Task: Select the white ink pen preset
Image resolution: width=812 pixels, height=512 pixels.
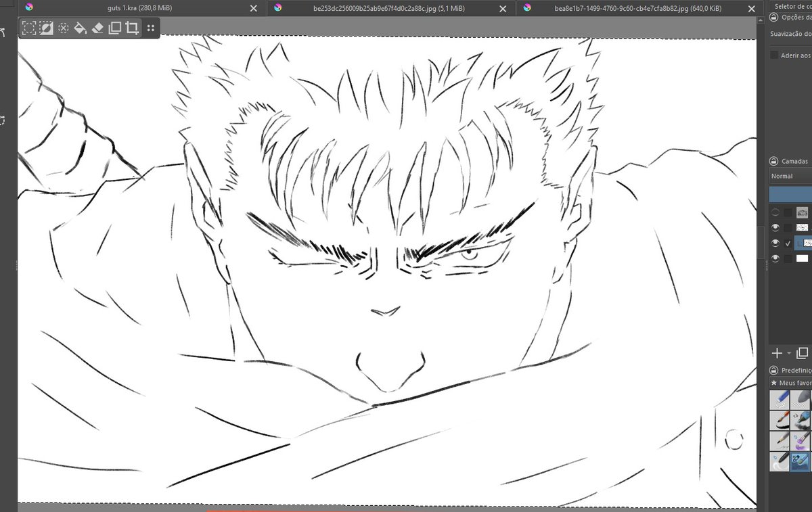Action: click(780, 461)
